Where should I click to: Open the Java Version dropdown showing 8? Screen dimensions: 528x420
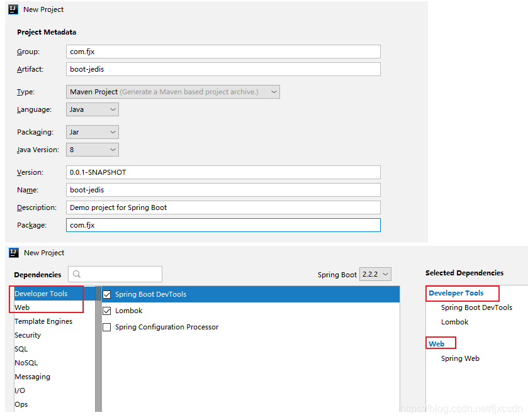point(93,150)
